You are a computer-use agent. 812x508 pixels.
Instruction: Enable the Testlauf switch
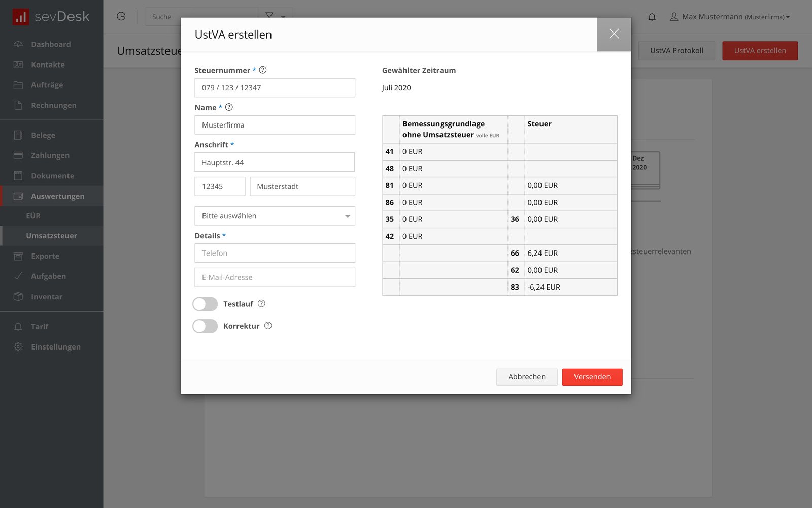(205, 304)
